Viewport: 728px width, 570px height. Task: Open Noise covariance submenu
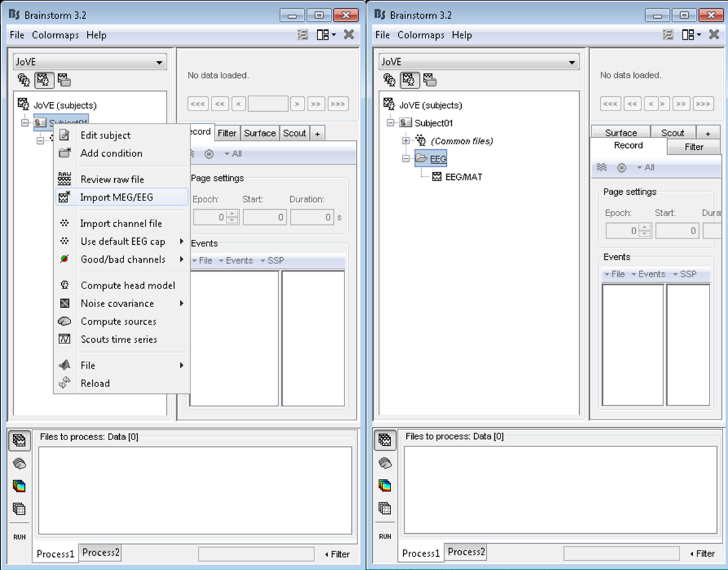[x=117, y=303]
